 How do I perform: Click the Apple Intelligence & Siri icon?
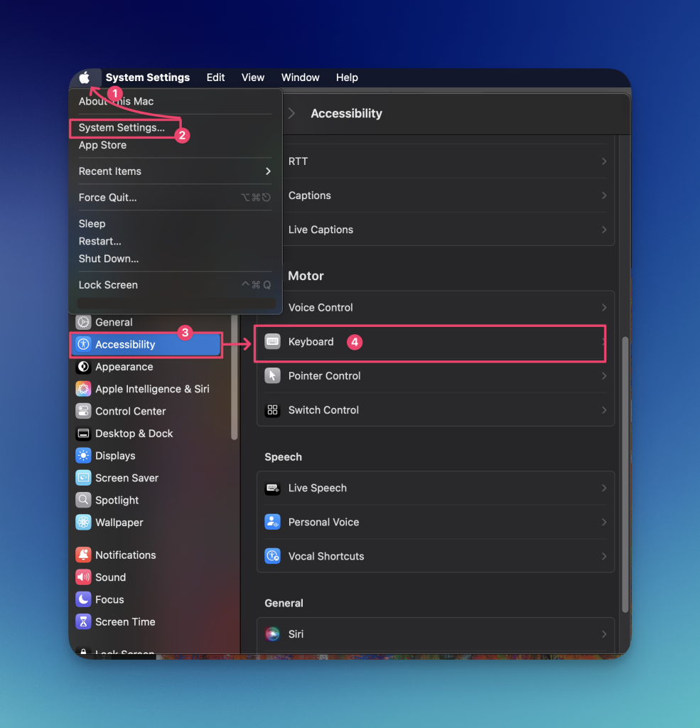[x=84, y=389]
